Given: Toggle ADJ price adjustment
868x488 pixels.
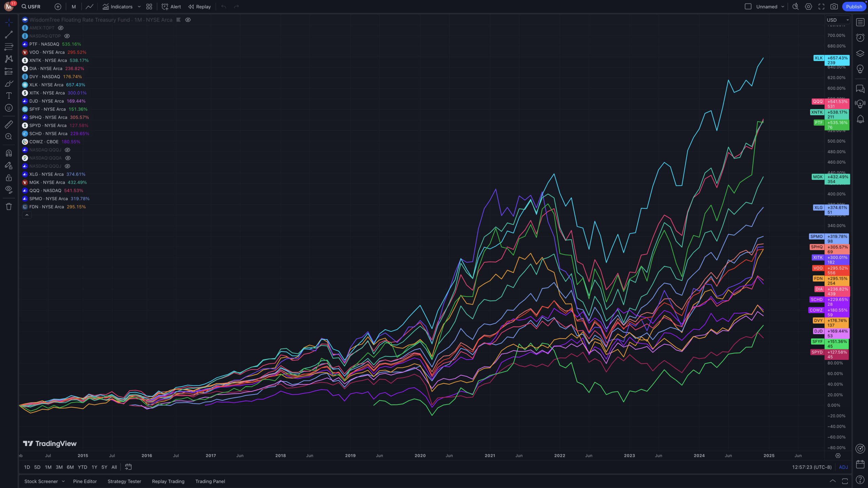Looking at the screenshot, I should (843, 467).
